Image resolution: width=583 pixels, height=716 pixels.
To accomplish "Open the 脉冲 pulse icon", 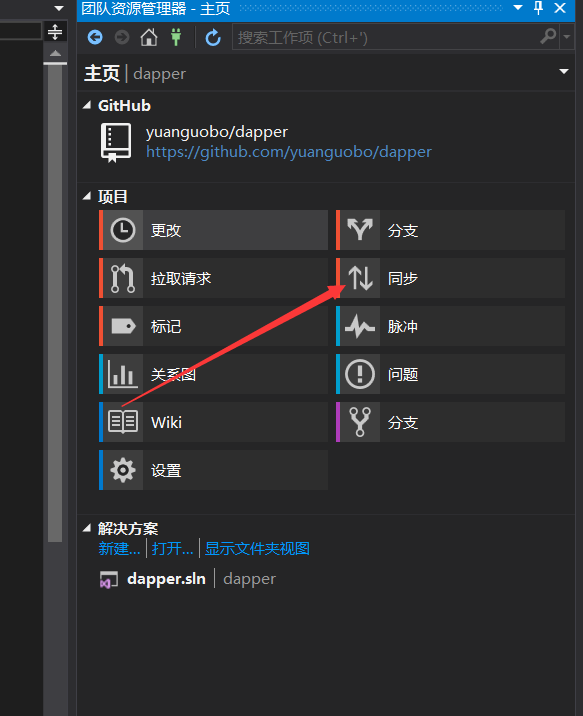I will [x=360, y=326].
